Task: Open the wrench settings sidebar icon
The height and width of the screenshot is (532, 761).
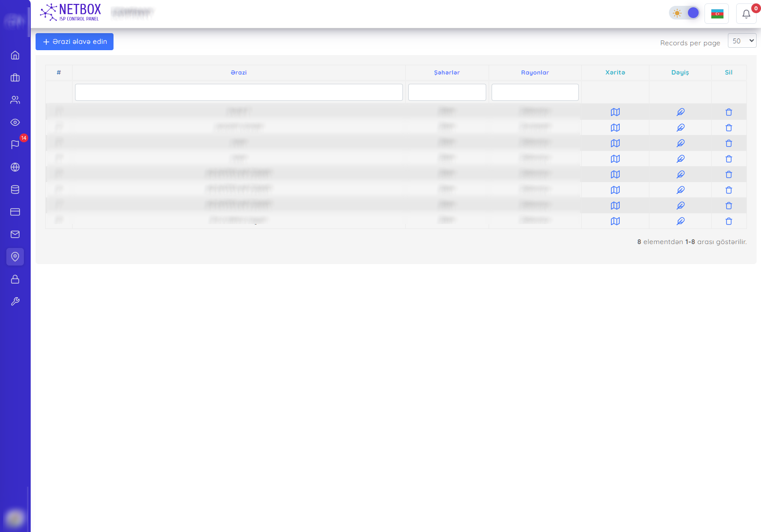Action: pos(15,302)
